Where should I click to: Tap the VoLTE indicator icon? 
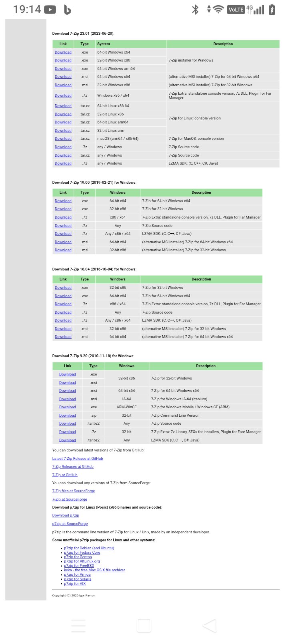[x=236, y=10]
